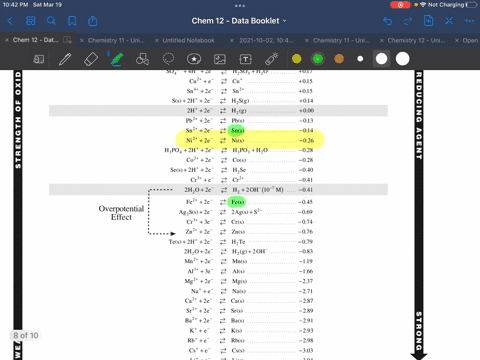Tap the REDUCING AGENT vertical label
Image resolution: width=480 pixels, height=360 pixels.
pyautogui.click(x=419, y=115)
